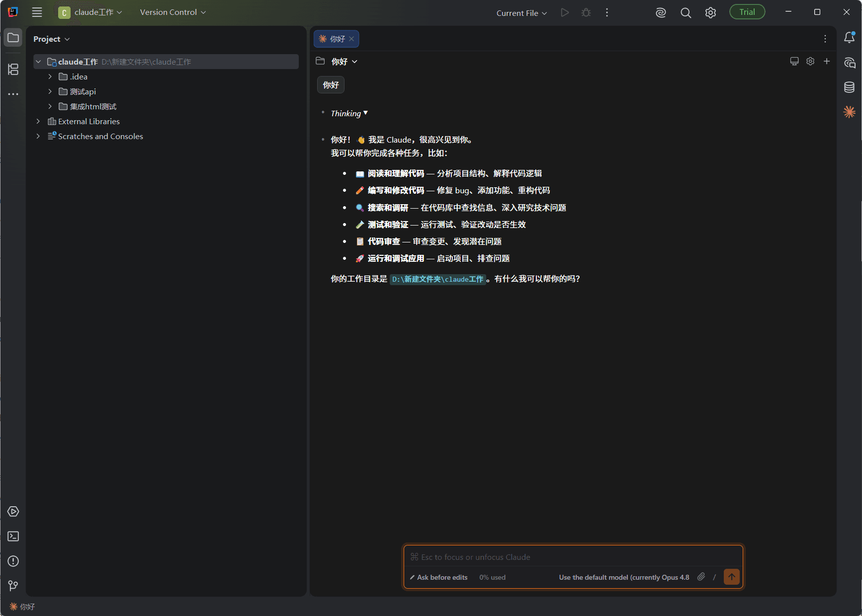Open the Project view dropdown
862x616 pixels.
pyautogui.click(x=52, y=39)
